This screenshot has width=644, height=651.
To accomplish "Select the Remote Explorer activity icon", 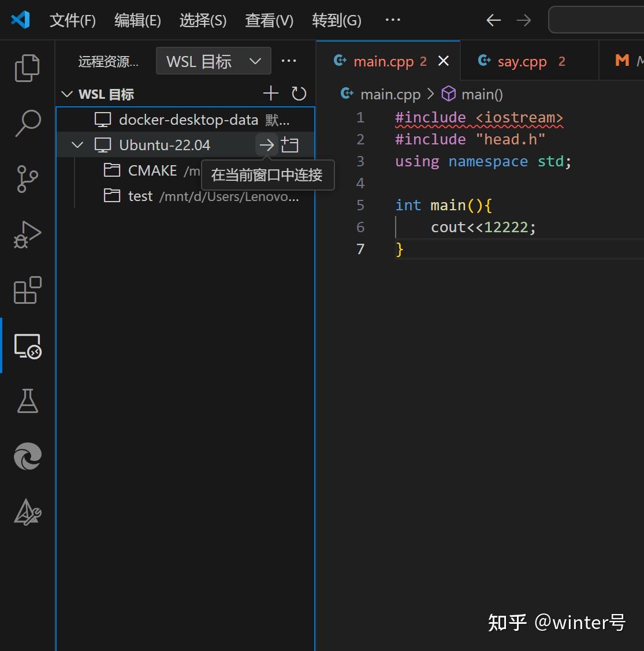I will point(27,346).
